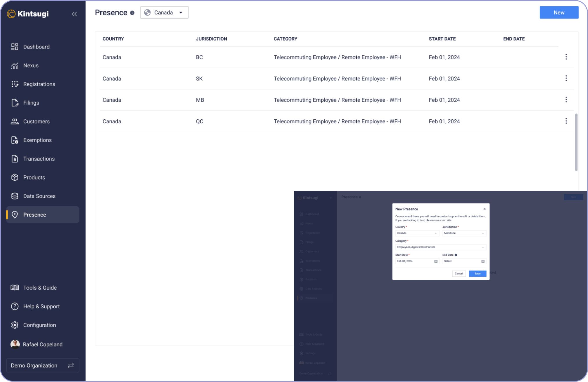Click the New Presence dialog thumbnail
The image size is (588, 382).
pyautogui.click(x=440, y=241)
